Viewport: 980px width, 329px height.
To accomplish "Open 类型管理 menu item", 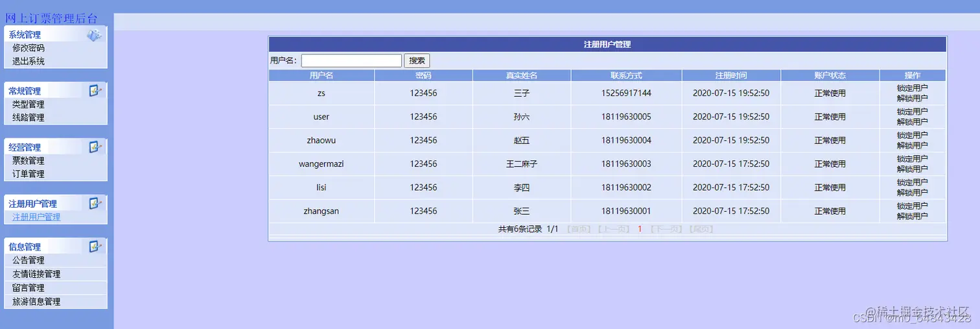I will click(x=29, y=104).
